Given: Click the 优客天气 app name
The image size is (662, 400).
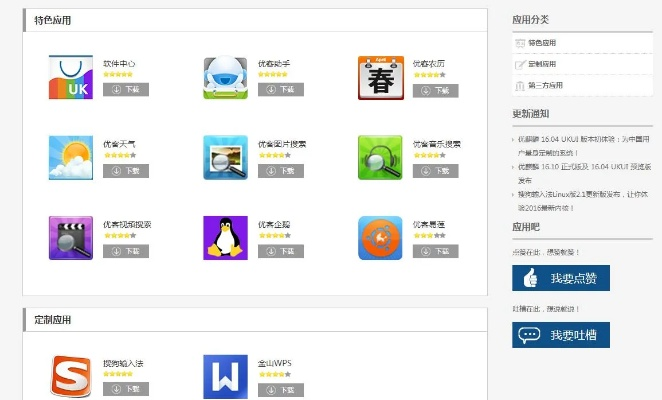Looking at the screenshot, I should pos(119,144).
